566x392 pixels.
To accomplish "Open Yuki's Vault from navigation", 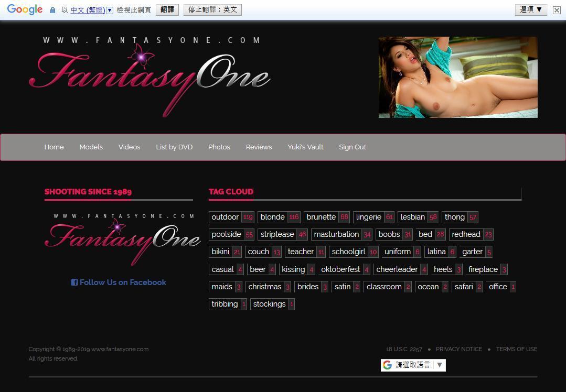I will [305, 147].
